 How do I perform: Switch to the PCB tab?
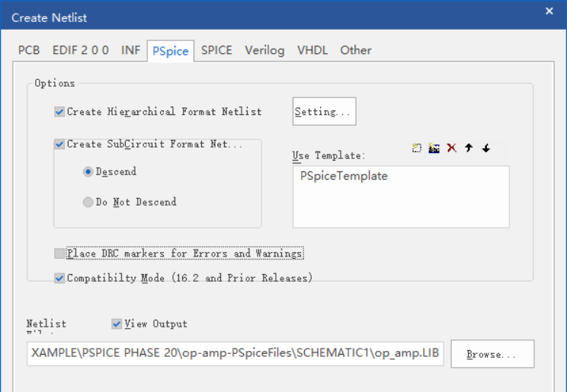tap(28, 50)
